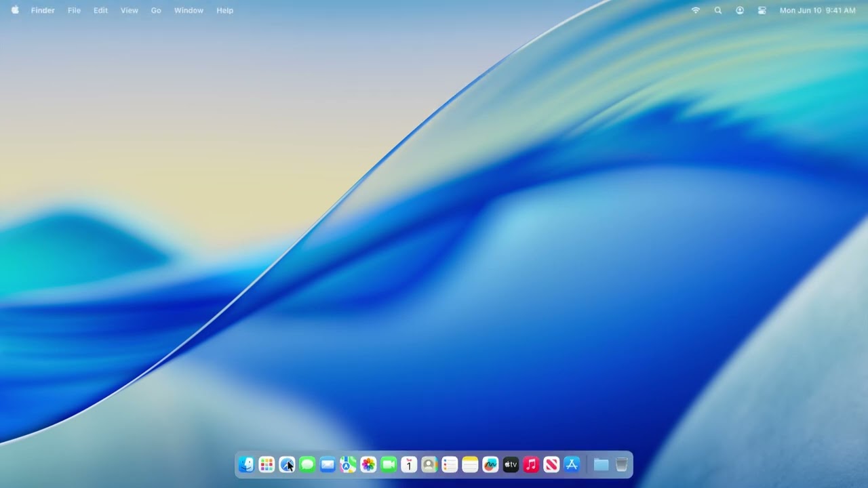Open the File menu
This screenshot has width=868, height=488.
74,10
